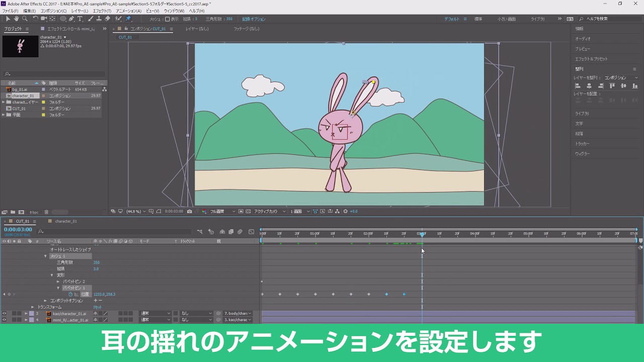Switch to the character_01 timeline tab
The height and width of the screenshot is (362, 644).
65,221
